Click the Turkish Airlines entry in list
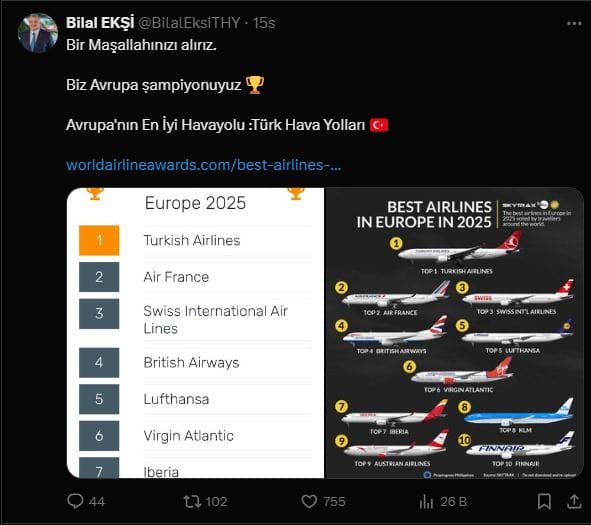The height and width of the screenshot is (525, 591). 192,240
